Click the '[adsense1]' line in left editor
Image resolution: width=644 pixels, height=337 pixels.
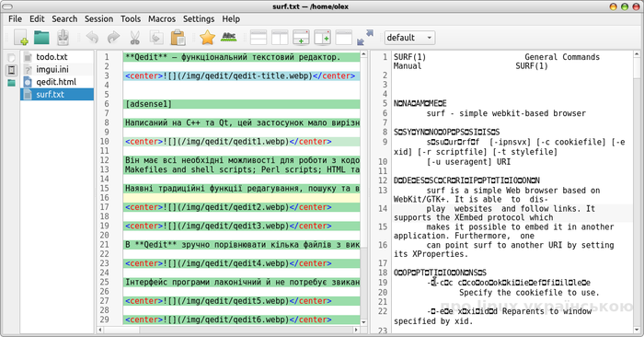[x=241, y=104]
